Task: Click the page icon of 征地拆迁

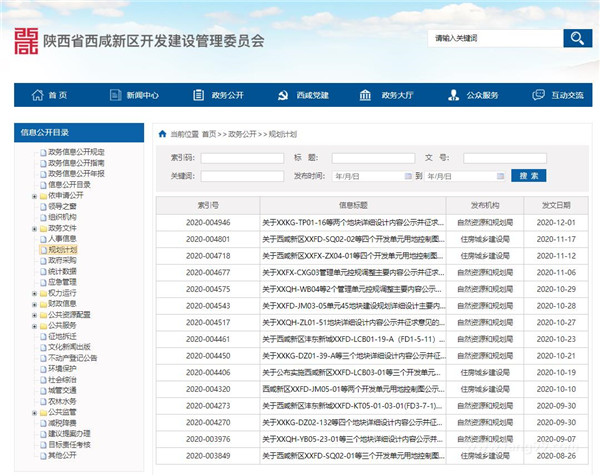Action: coord(44,337)
